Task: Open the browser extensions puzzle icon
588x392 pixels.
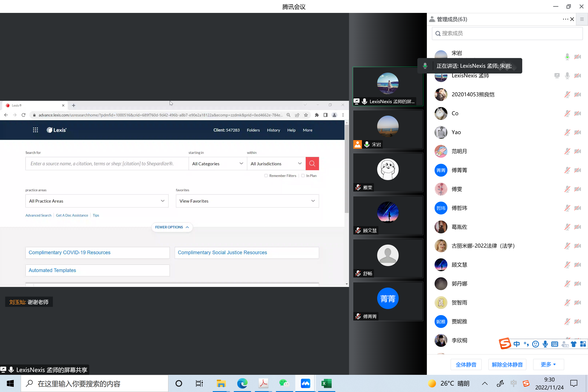Action: point(317,115)
